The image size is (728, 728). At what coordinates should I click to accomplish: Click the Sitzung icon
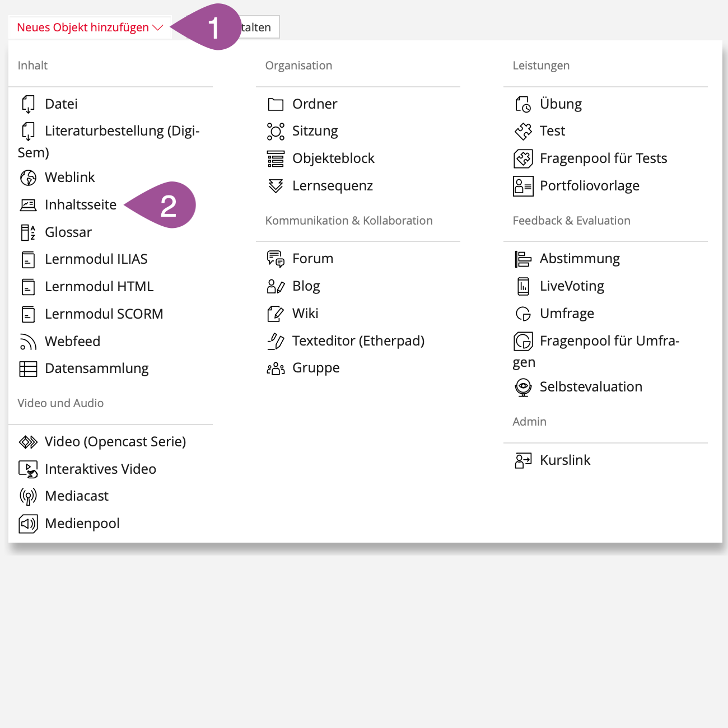click(276, 132)
